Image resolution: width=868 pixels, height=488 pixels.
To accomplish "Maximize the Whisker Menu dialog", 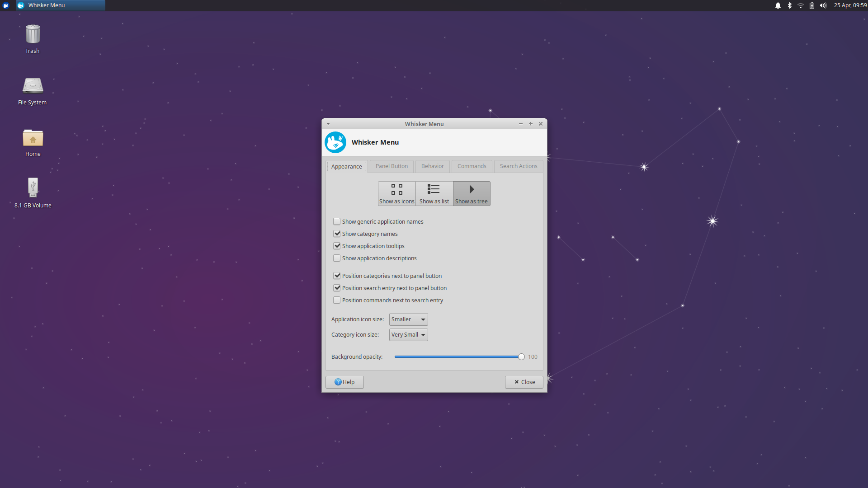I will (531, 124).
